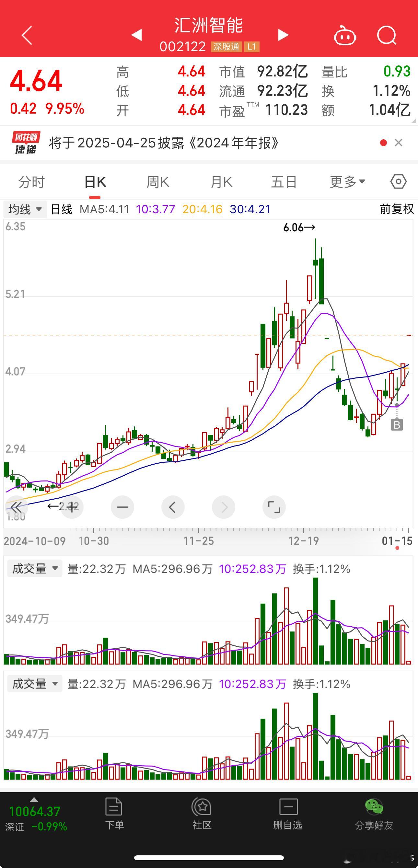Toggle 前复权 adjustment setting
The width and height of the screenshot is (418, 868).
(396, 209)
